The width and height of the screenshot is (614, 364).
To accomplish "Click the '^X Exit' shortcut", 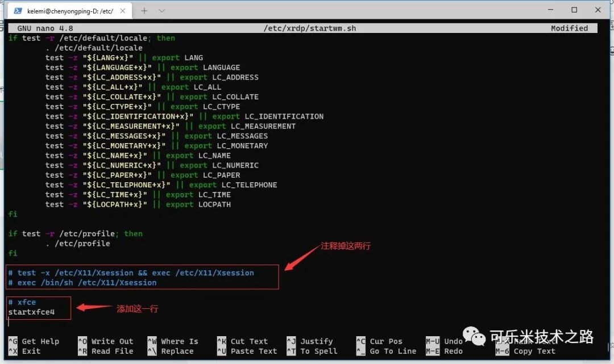I will pyautogui.click(x=24, y=351).
